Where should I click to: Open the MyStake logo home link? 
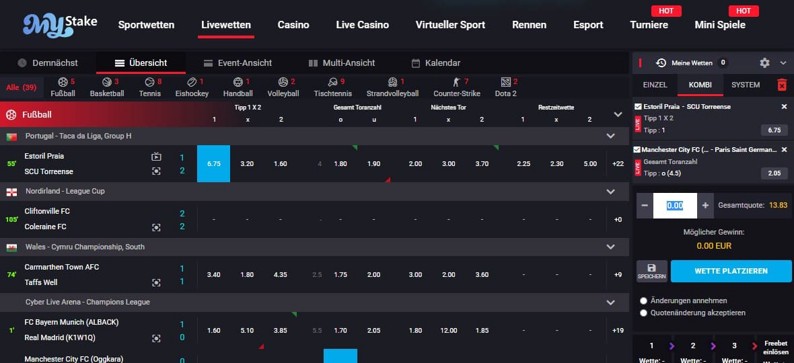(60, 25)
